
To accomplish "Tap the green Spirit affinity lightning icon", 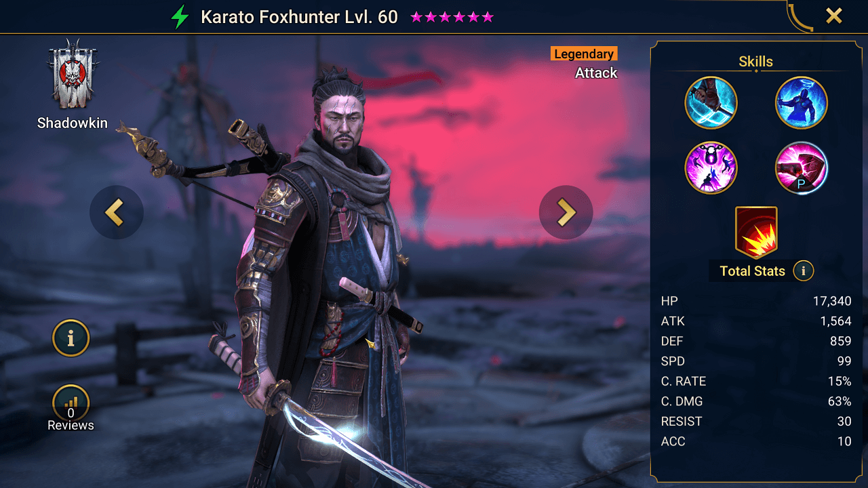I will [180, 17].
